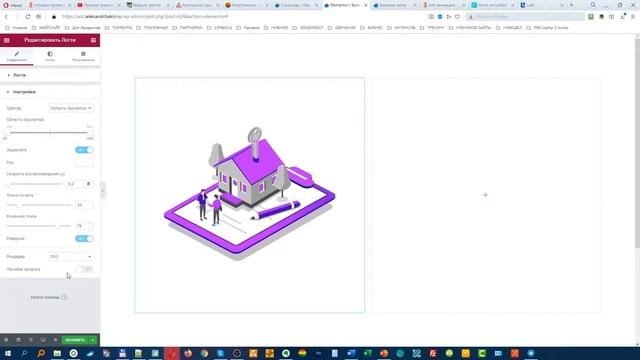The width and height of the screenshot is (640, 360).
Task: Toggle the Реверсия reverse switch
Action: pos(84,238)
